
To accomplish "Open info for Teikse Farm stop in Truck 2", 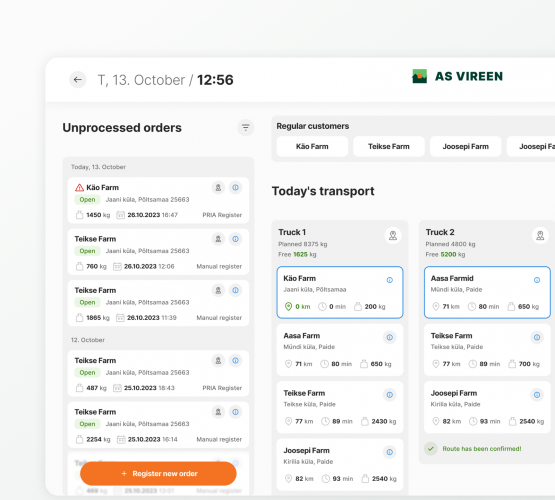I will click(x=537, y=337).
